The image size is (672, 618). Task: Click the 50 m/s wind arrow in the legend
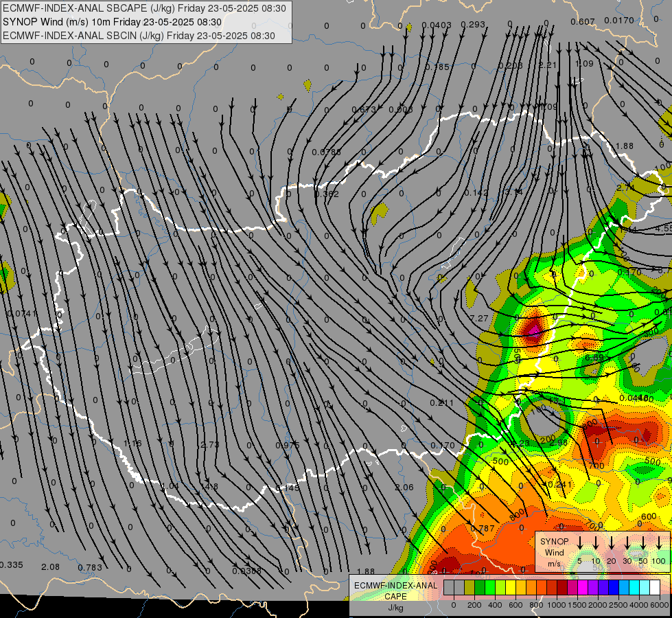643,543
